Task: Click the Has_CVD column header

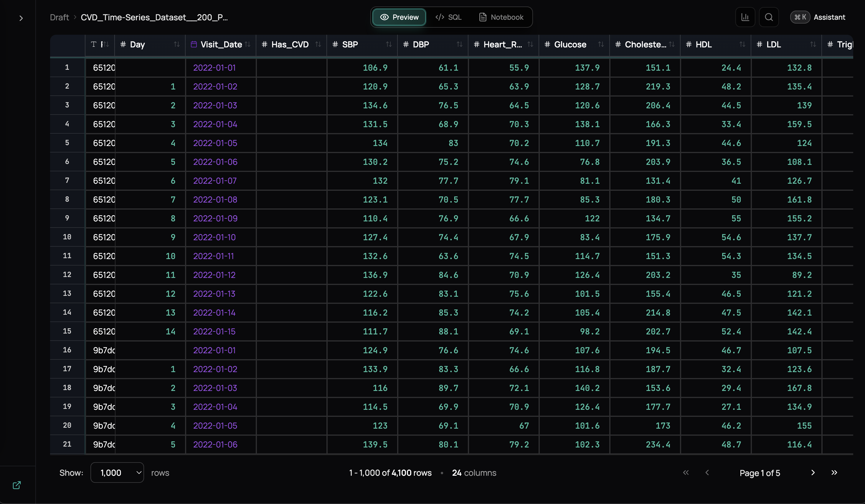Action: click(x=290, y=45)
